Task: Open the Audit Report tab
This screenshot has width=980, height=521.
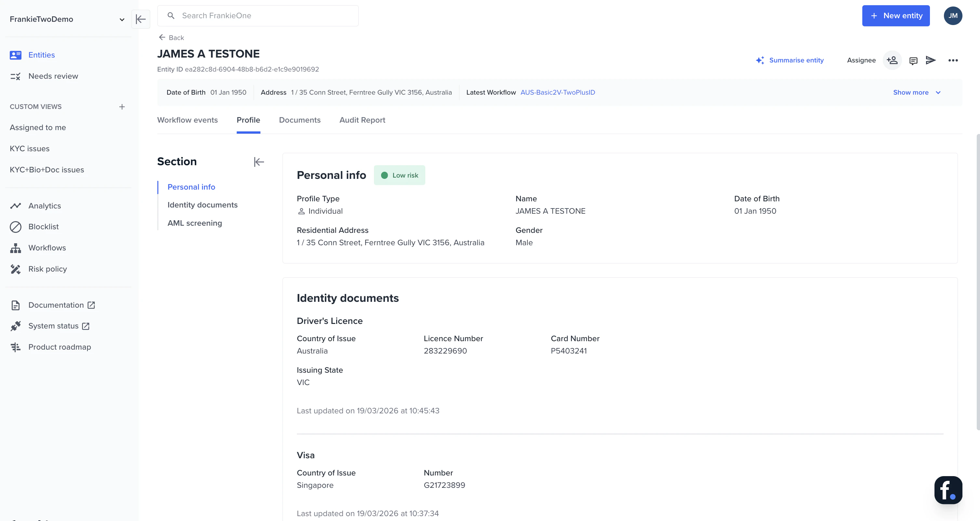Action: (x=362, y=120)
